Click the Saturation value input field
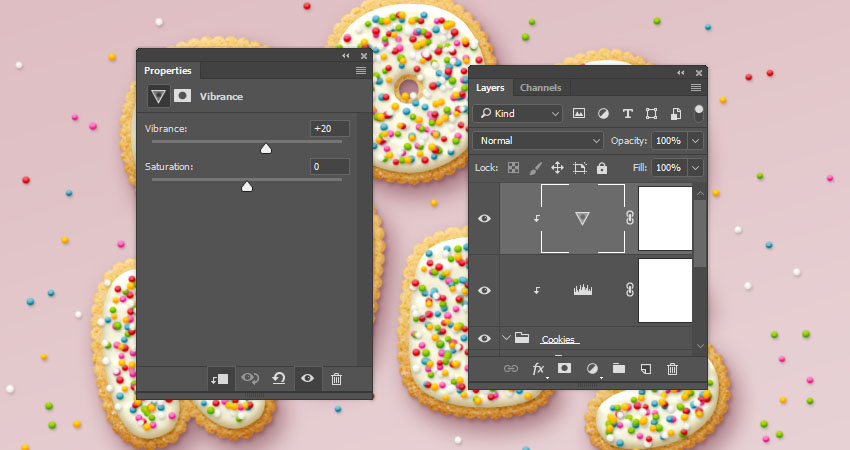This screenshot has height=450, width=850. click(329, 166)
